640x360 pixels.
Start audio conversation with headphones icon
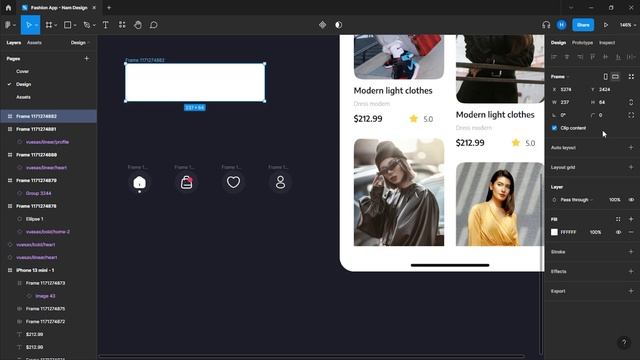[x=546, y=25]
